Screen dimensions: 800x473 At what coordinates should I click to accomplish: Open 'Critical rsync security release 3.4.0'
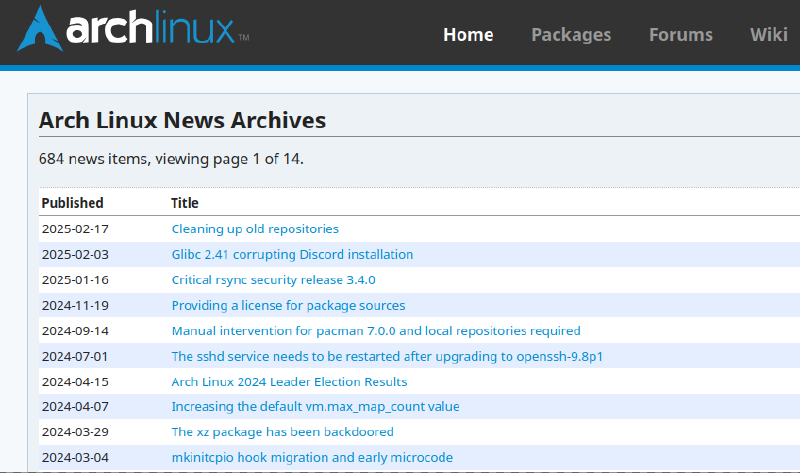273,280
